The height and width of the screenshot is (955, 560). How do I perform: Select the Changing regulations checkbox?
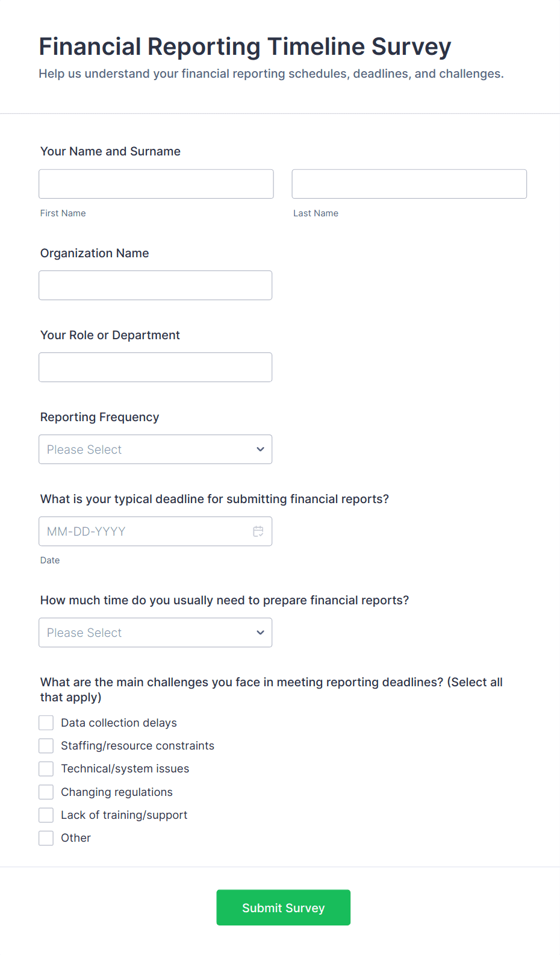46,792
